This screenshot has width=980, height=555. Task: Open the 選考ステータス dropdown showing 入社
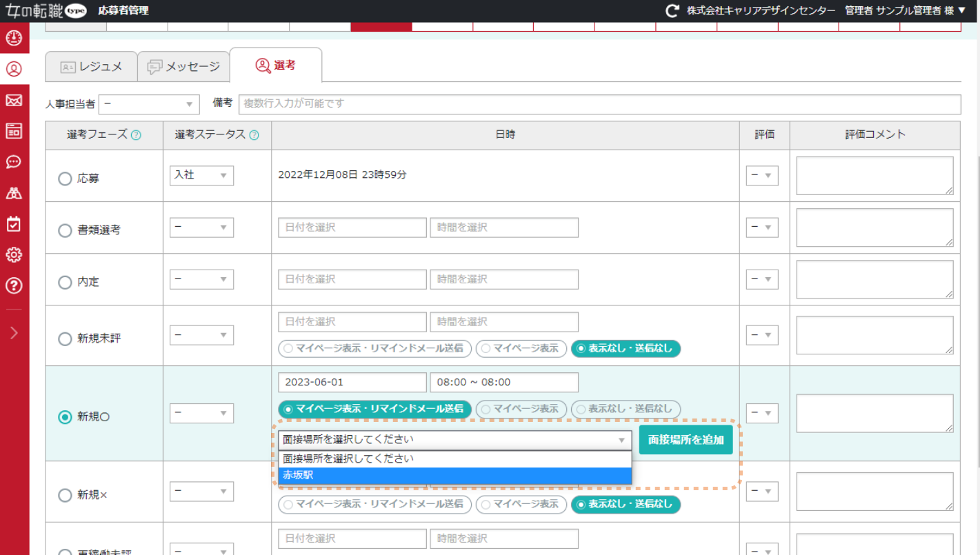(201, 175)
